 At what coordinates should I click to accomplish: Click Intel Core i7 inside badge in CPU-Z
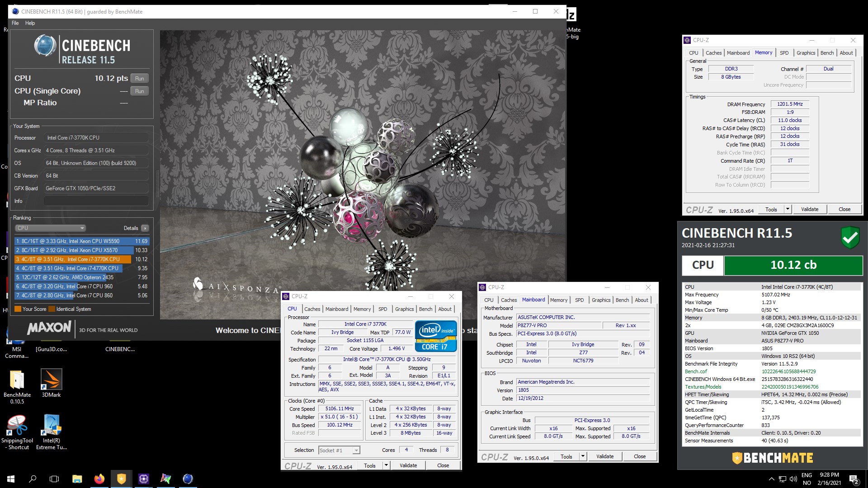(436, 336)
